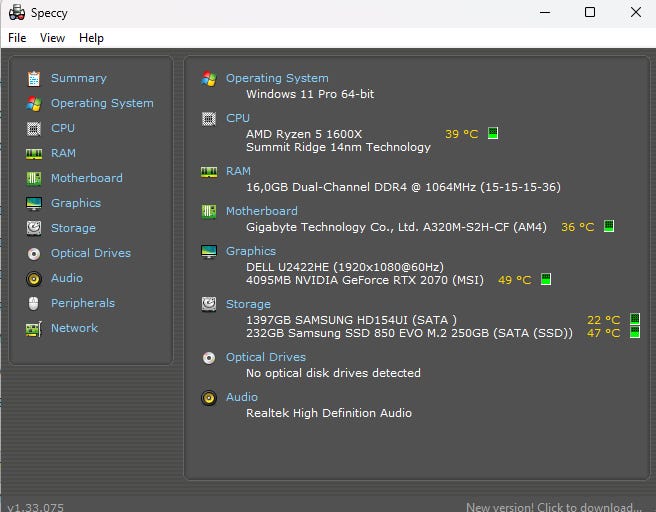Screen dimensions: 656x512
Task: Select Optical Drives in sidebar
Action: coord(91,253)
